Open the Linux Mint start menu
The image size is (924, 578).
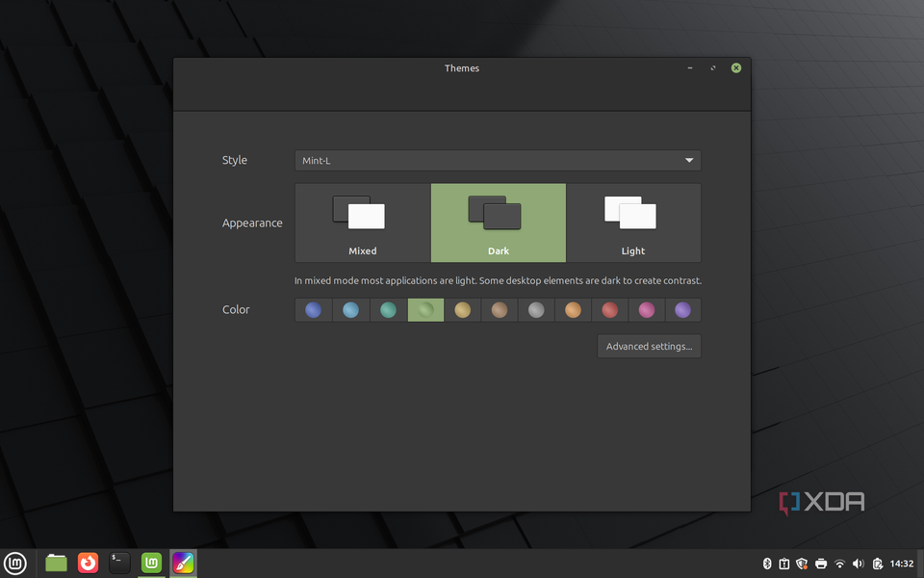tap(15, 564)
